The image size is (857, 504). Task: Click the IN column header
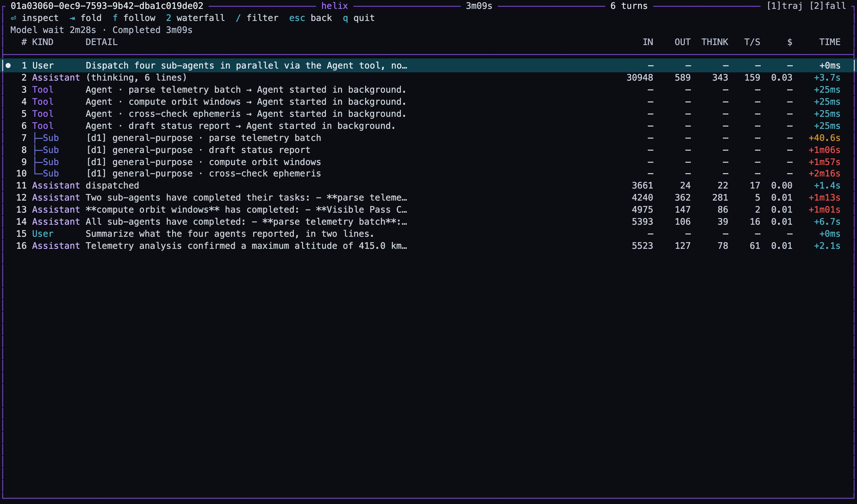(648, 42)
